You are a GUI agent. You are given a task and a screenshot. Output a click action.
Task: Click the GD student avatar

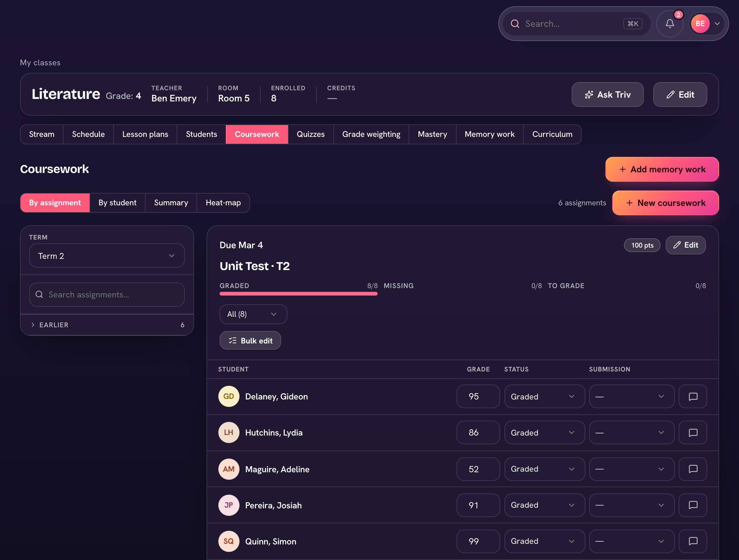229,396
